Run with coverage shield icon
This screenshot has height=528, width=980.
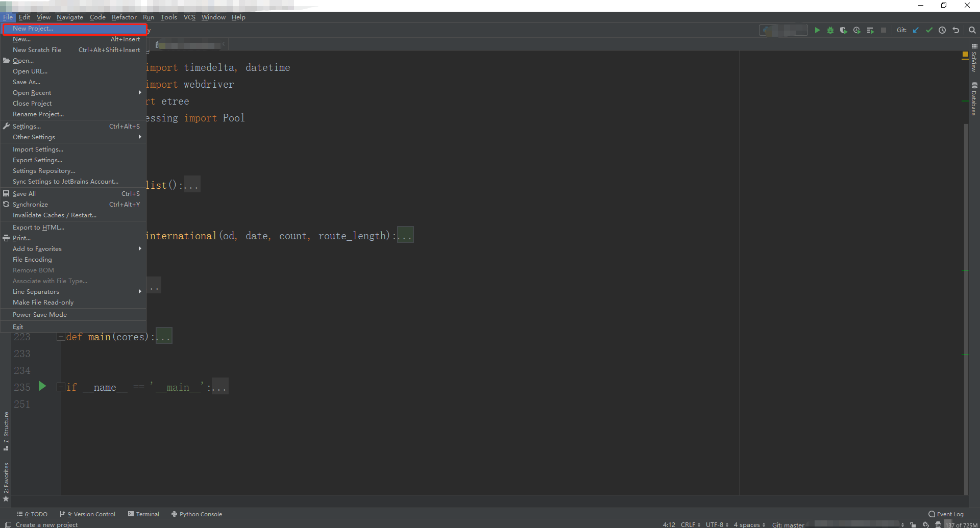[844, 30]
